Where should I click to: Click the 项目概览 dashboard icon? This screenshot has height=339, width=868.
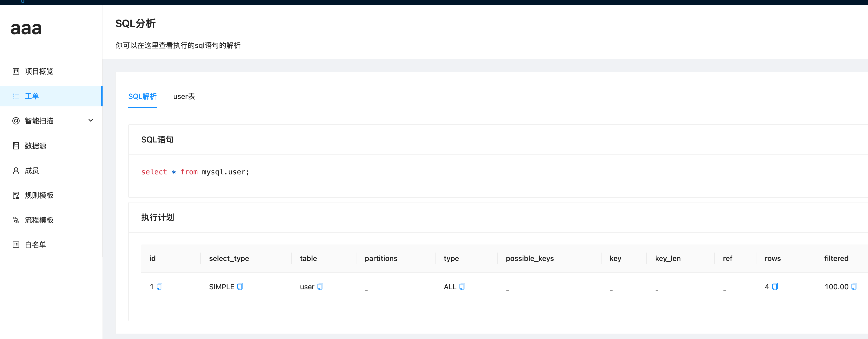coord(16,71)
